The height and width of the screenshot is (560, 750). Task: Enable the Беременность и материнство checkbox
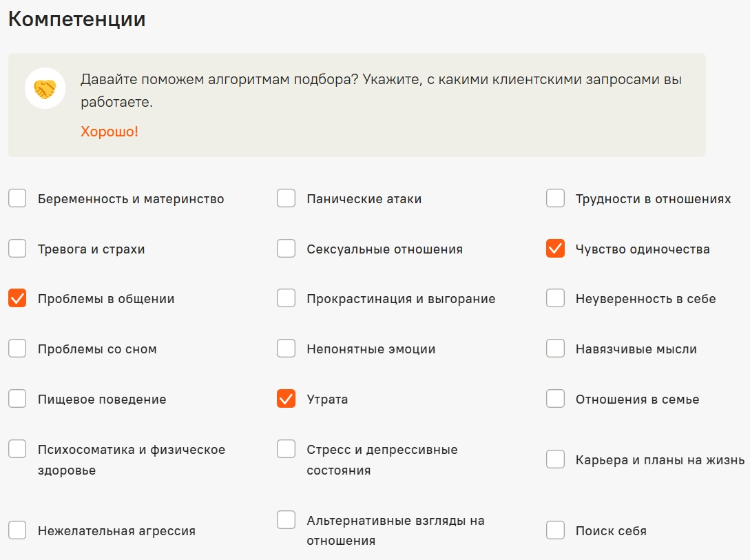17,198
